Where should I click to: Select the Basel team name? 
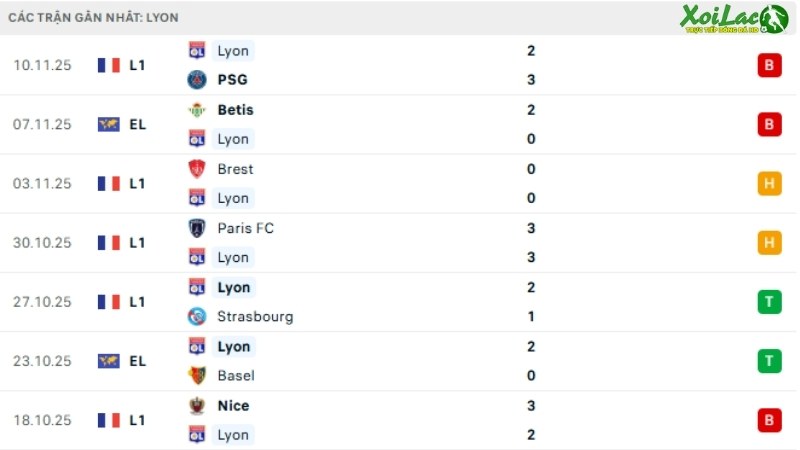click(x=236, y=376)
